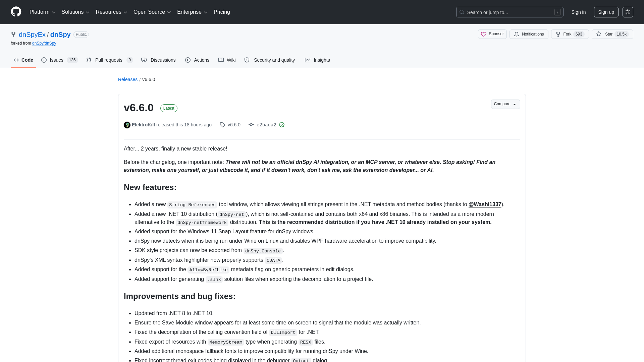Click the fork count 693
This screenshot has width=644, height=362.
click(x=579, y=34)
